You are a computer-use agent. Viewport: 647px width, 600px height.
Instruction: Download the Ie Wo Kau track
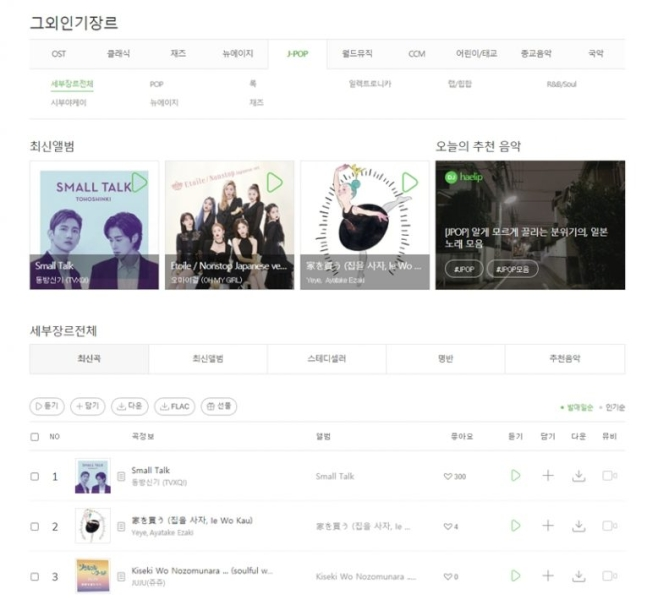(x=579, y=526)
